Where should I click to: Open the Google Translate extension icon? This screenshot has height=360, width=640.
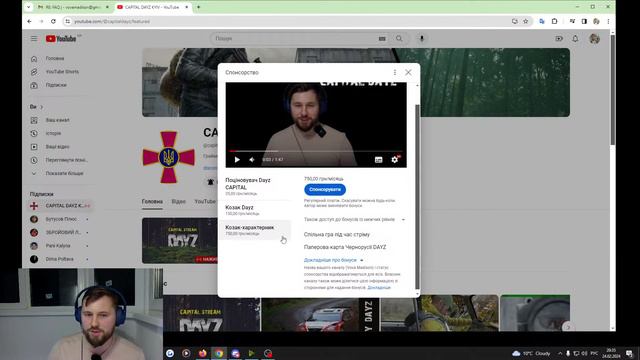click(542, 21)
